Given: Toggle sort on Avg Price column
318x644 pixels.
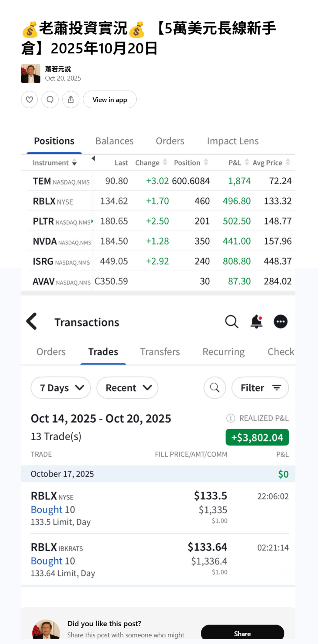Looking at the screenshot, I should coord(288,162).
